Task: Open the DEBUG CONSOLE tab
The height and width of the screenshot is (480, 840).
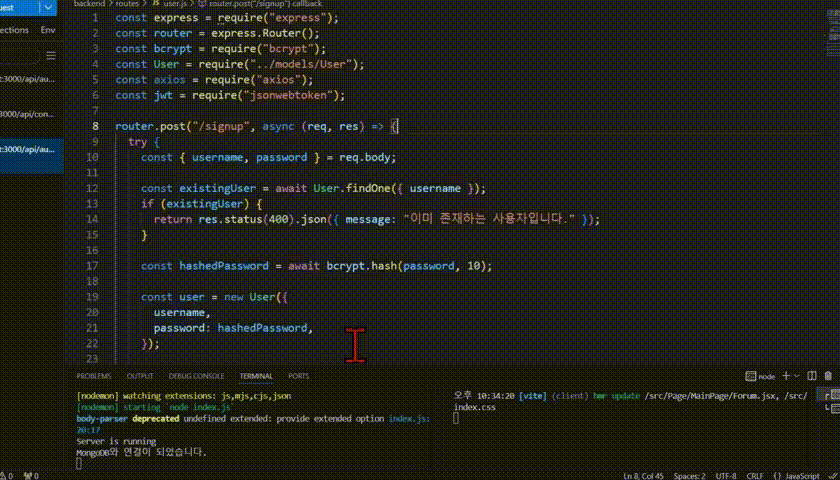Action: click(x=196, y=376)
